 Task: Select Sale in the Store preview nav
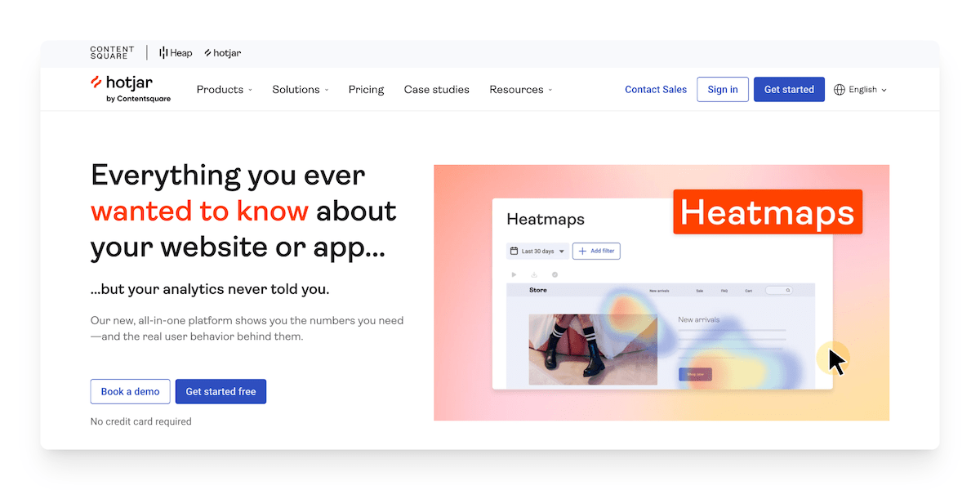coord(699,290)
